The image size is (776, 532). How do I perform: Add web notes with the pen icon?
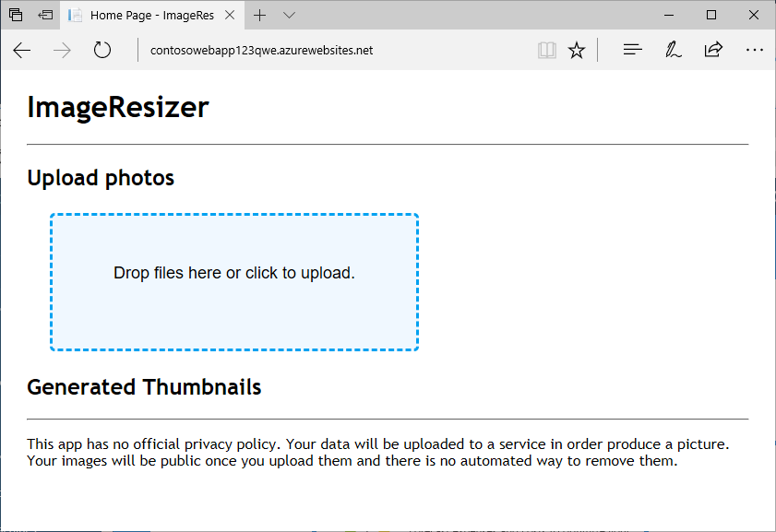[673, 50]
